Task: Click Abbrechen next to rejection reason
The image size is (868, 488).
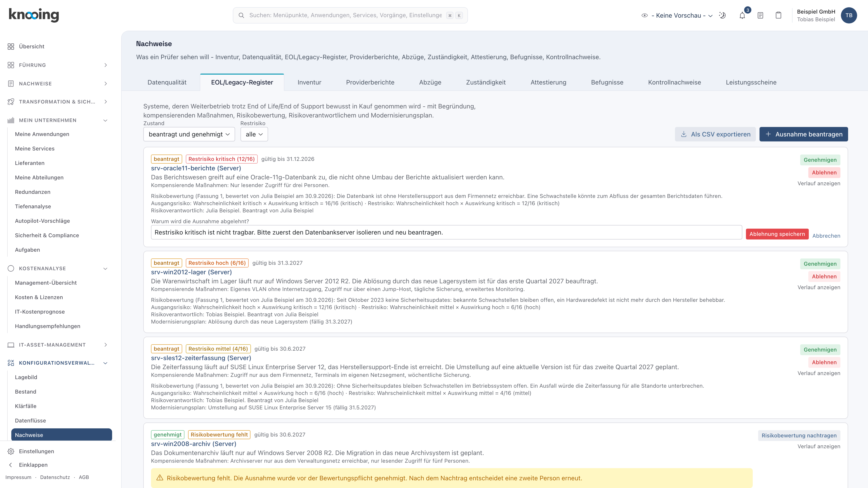Action: 826,236
